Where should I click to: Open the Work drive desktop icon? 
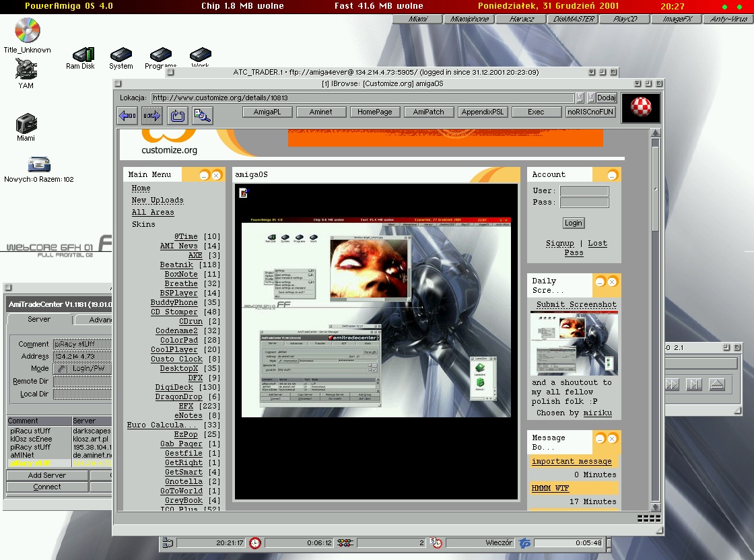(201, 55)
